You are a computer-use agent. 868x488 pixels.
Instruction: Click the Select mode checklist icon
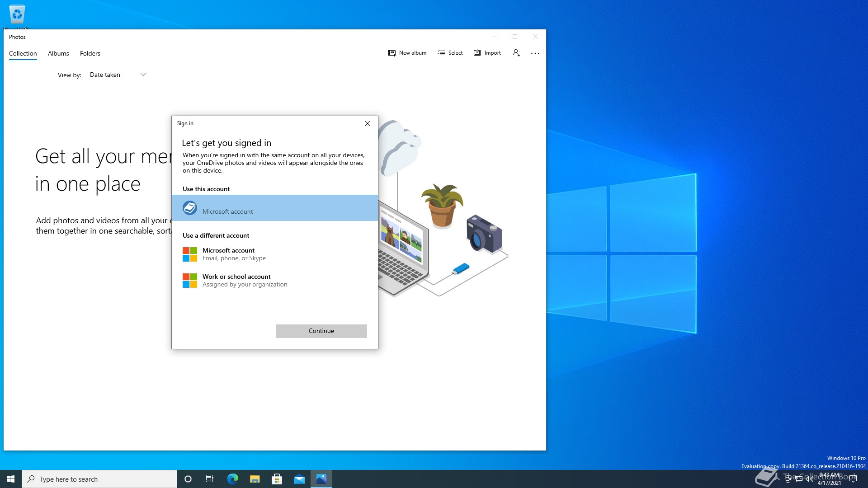[441, 53]
